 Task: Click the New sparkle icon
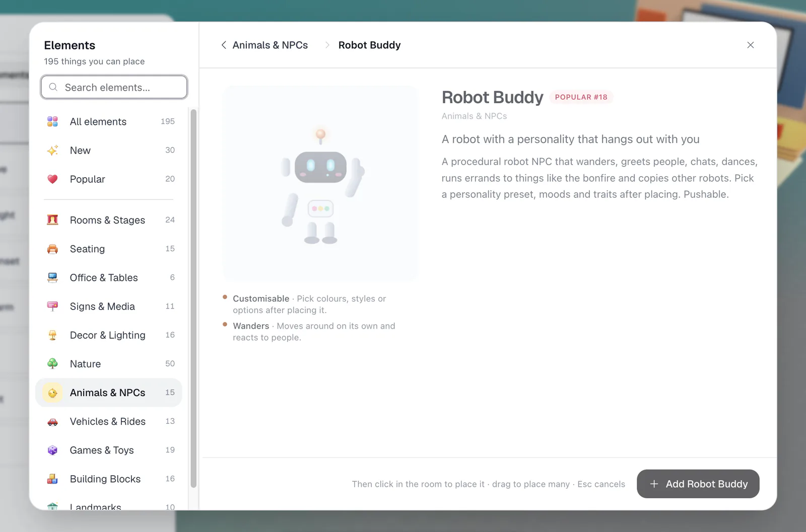pos(52,150)
